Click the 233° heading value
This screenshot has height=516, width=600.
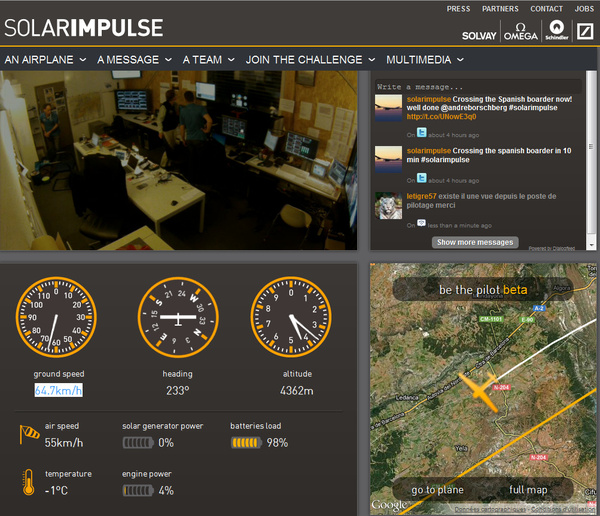(178, 390)
